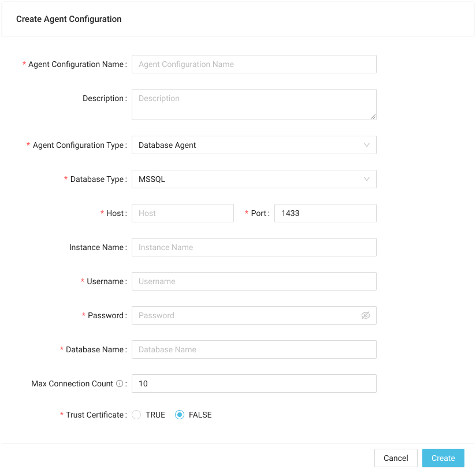Click the Username input field
The image size is (476, 473).
point(254,281)
